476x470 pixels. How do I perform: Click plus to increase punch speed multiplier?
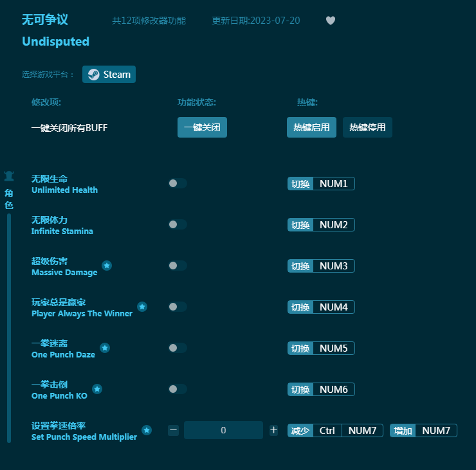click(x=273, y=430)
